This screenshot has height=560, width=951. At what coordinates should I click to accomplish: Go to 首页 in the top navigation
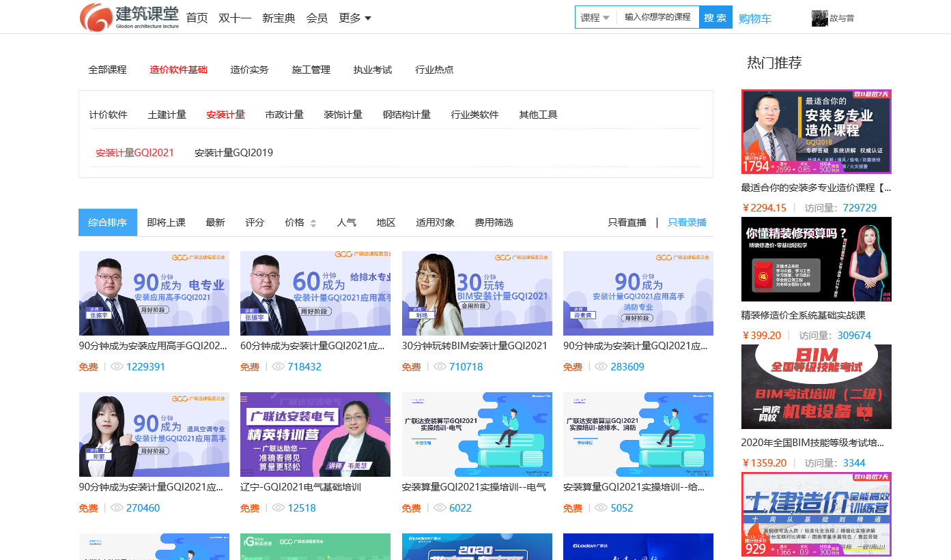197,18
